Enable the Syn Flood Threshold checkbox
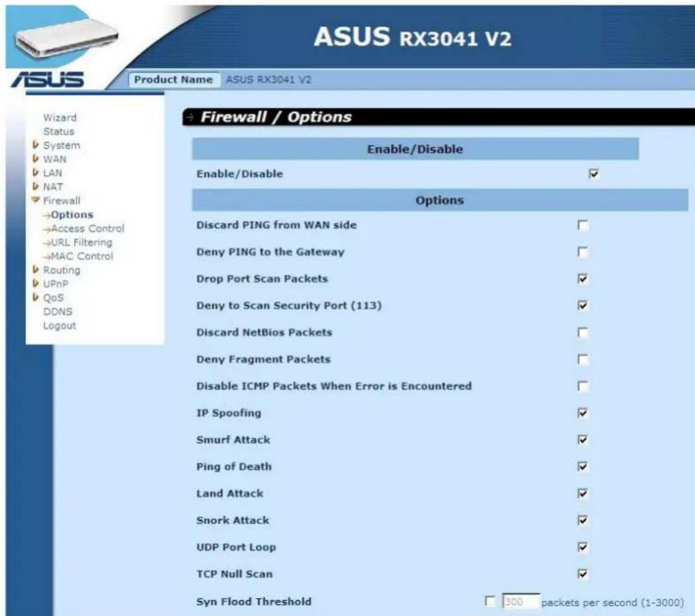Screen dimensions: 695x616 490,601
